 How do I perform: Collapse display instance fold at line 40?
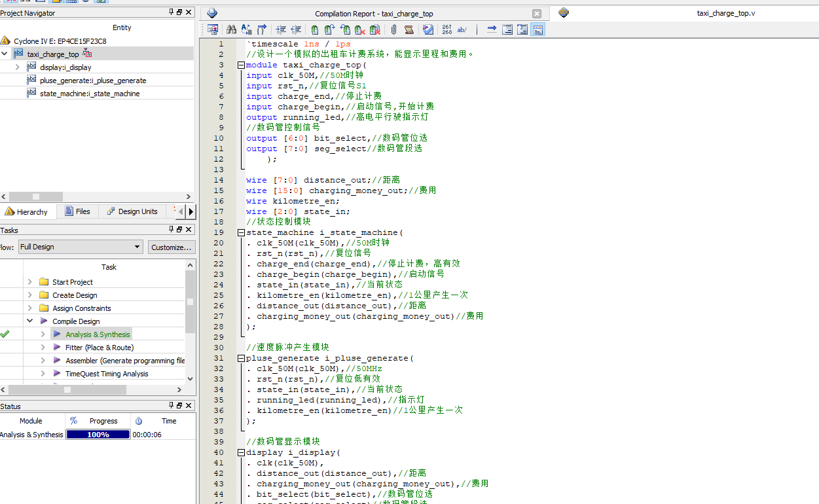[241, 452]
